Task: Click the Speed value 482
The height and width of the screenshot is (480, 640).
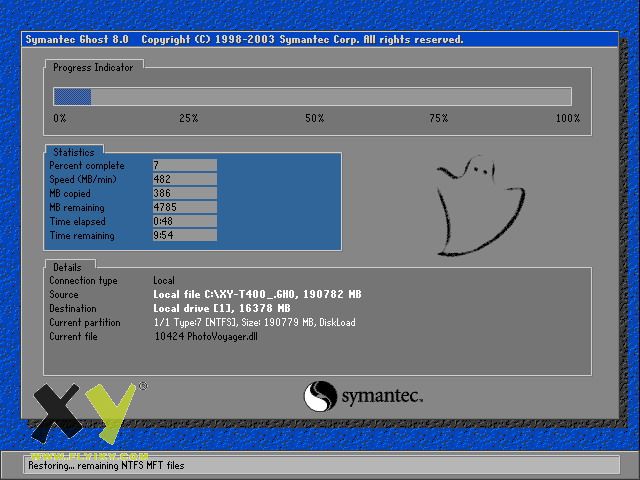Action: pos(184,179)
